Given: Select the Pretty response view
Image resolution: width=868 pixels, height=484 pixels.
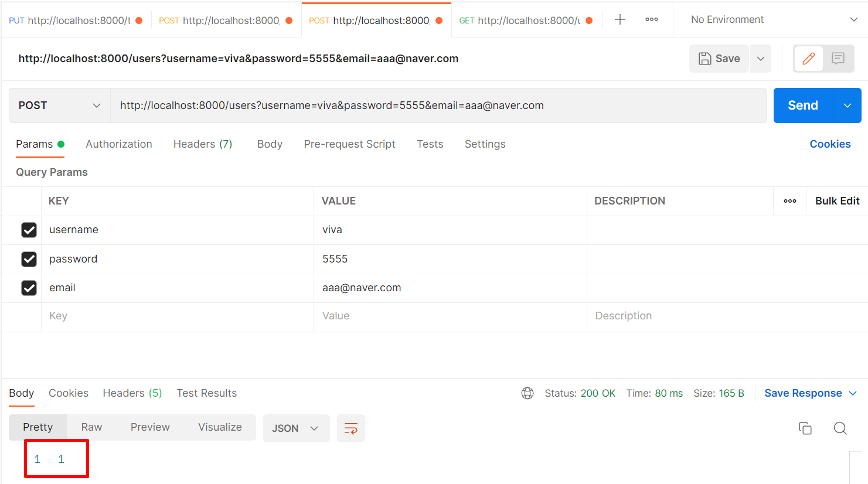Looking at the screenshot, I should 38,427.
